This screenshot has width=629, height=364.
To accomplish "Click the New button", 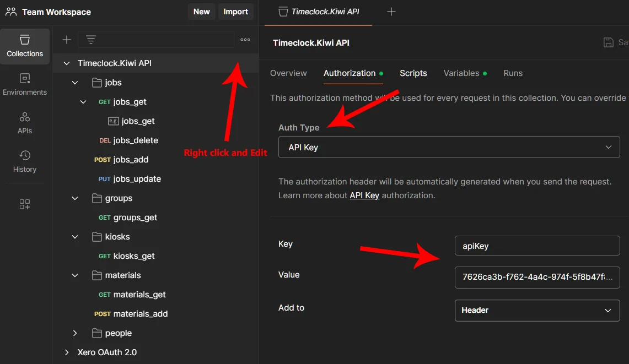I will click(201, 12).
